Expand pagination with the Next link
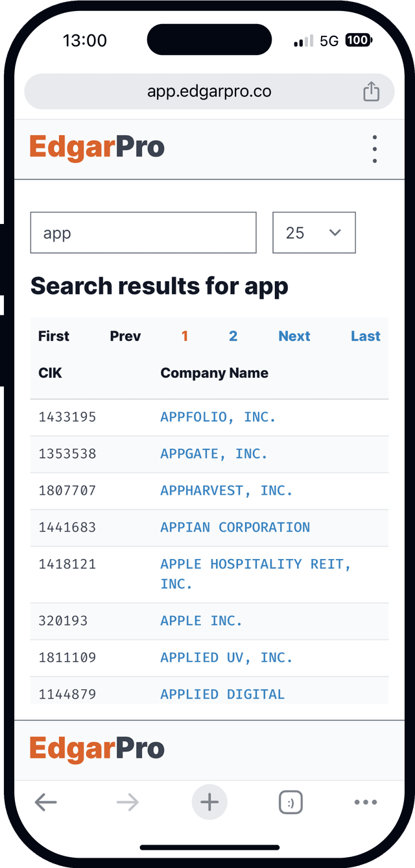 pyautogui.click(x=294, y=336)
